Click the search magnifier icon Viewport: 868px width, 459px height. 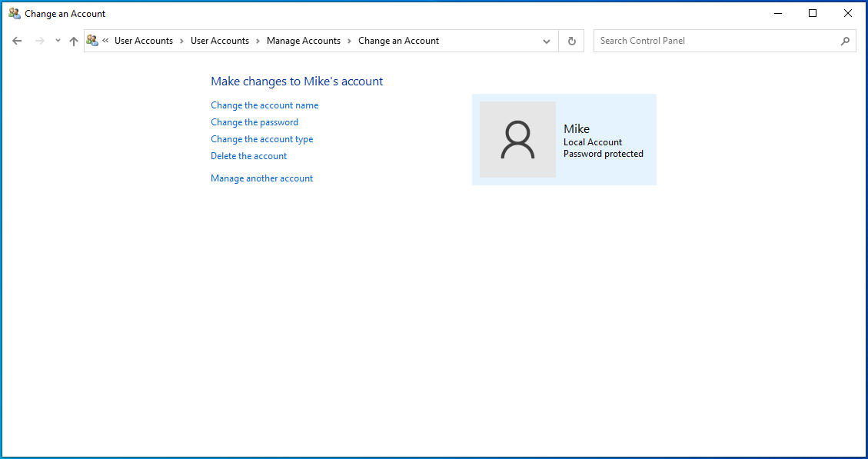coord(845,41)
